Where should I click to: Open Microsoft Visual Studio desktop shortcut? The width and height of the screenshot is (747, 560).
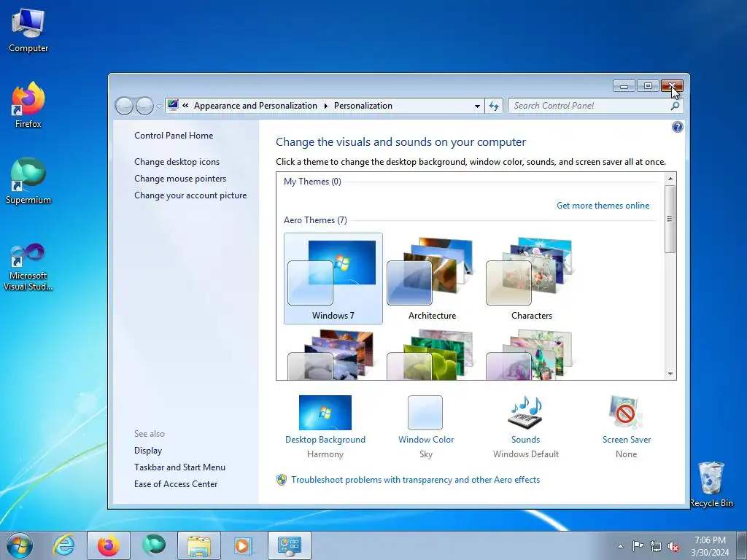tap(28, 267)
